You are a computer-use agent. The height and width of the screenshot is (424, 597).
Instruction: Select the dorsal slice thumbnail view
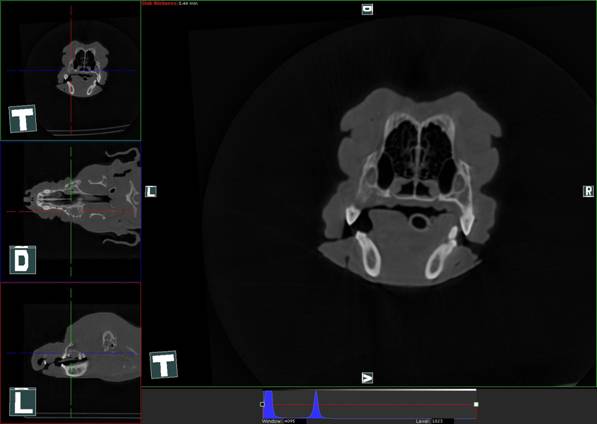click(x=70, y=212)
